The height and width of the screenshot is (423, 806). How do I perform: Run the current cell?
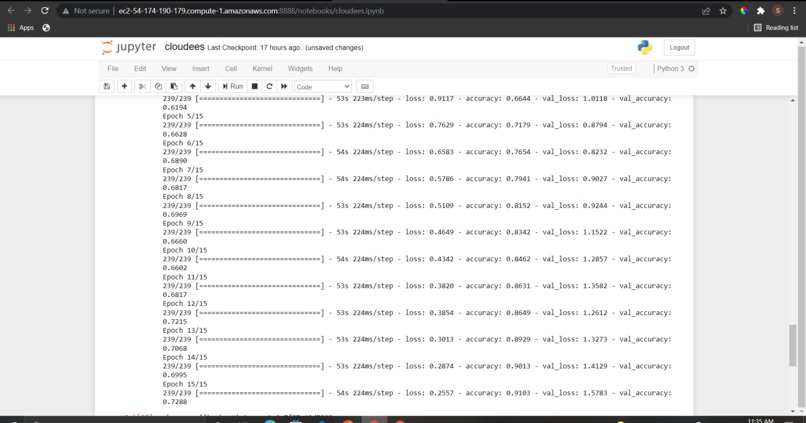(x=232, y=86)
